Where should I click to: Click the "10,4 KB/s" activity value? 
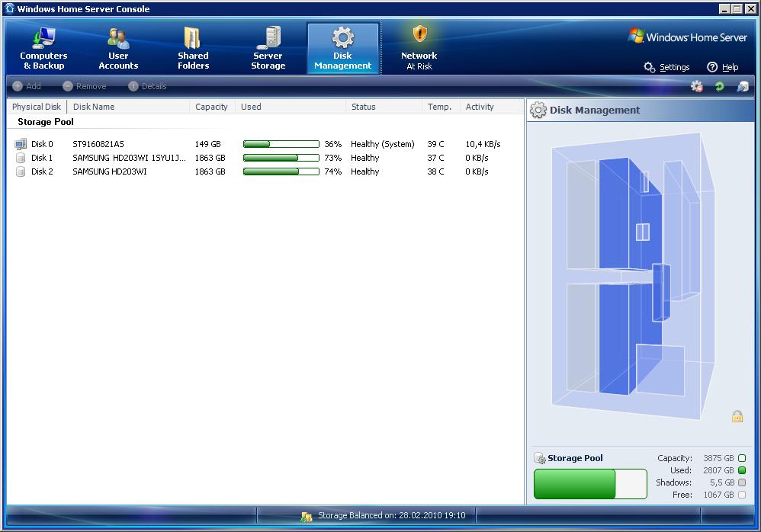coord(483,144)
